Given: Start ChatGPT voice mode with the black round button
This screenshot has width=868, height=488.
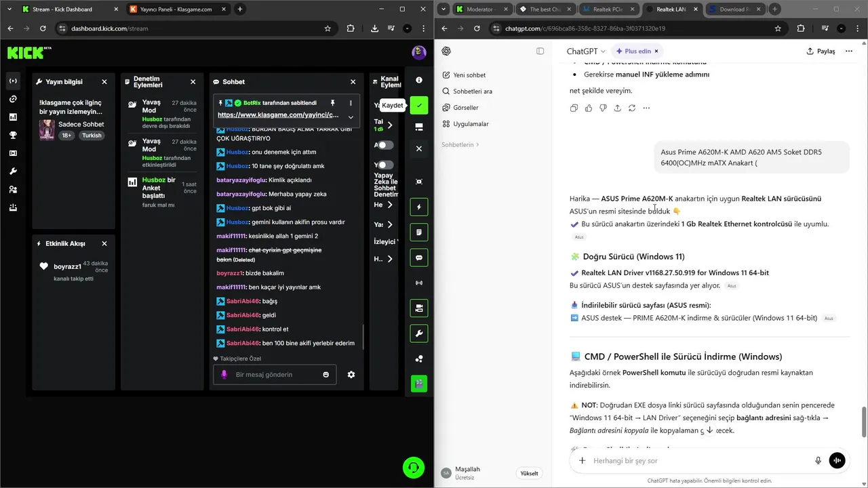Looking at the screenshot, I should (837, 461).
